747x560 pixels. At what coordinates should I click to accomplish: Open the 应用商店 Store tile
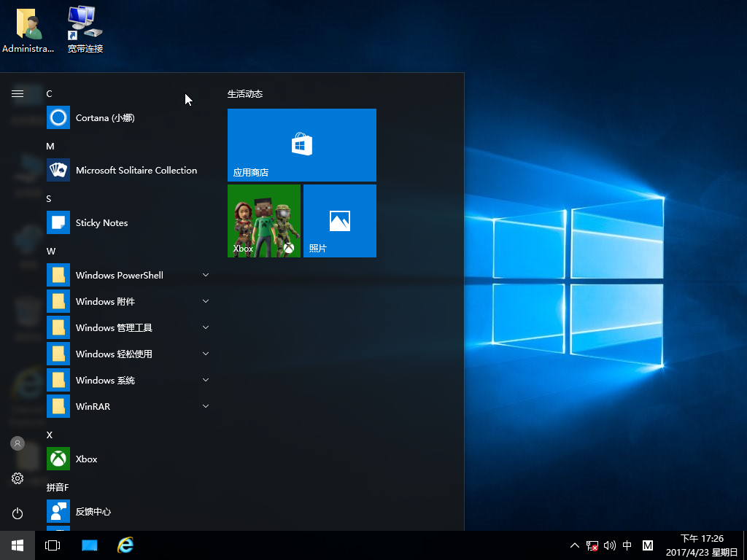302,145
